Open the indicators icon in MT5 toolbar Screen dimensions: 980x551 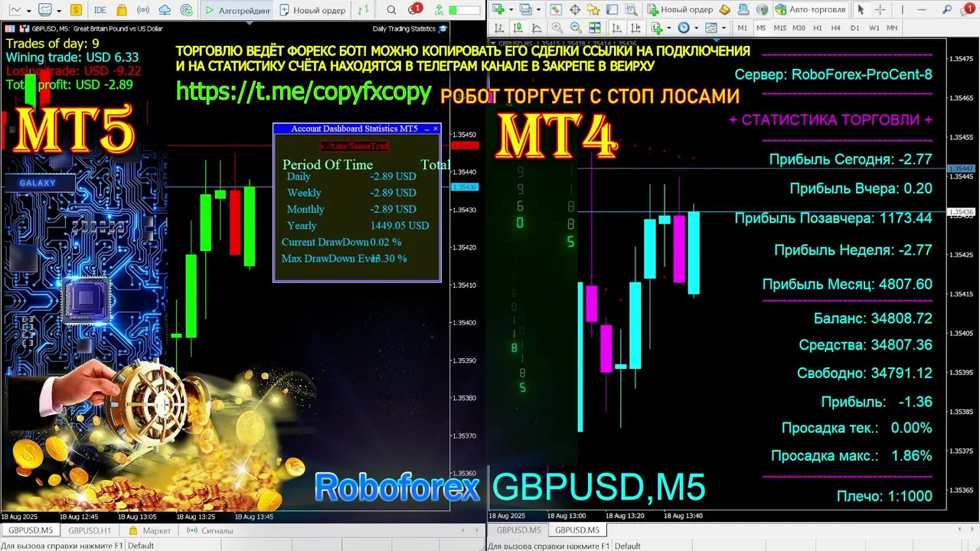[x=45, y=10]
